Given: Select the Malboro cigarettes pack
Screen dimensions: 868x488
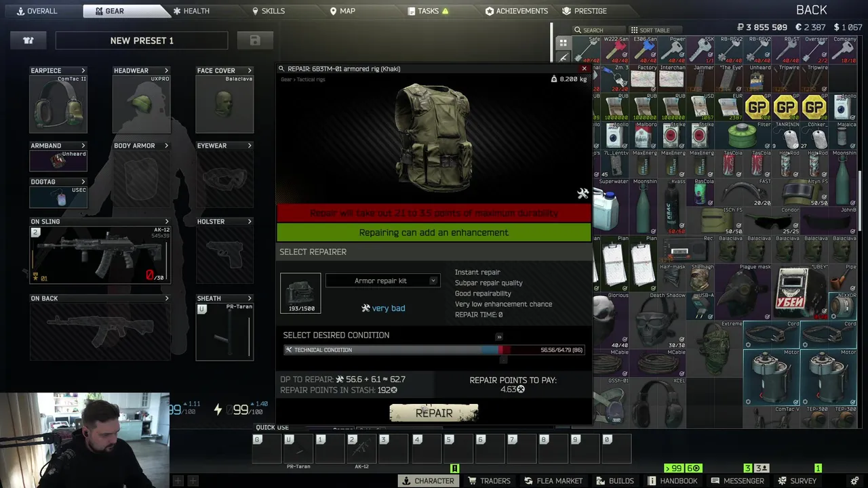Looking at the screenshot, I should click(x=644, y=135).
